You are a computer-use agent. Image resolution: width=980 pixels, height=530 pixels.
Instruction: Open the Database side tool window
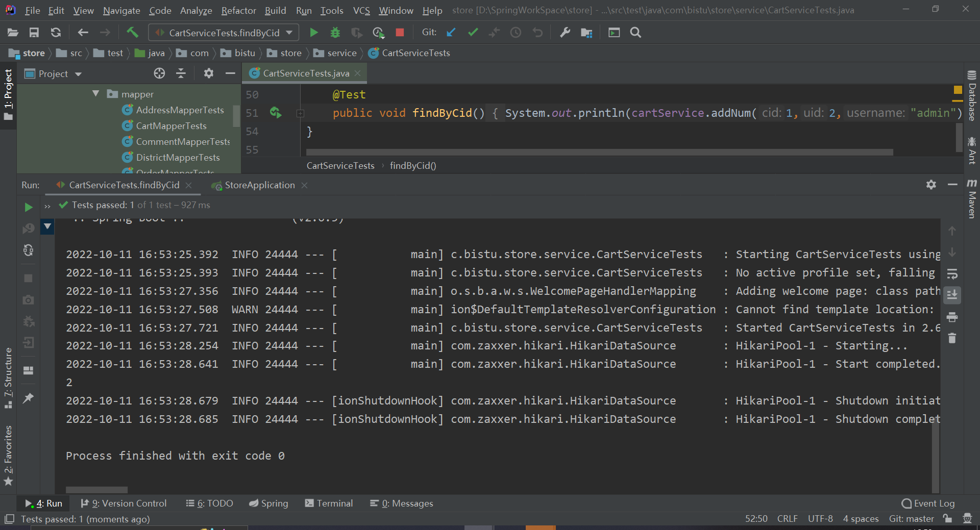(972, 96)
